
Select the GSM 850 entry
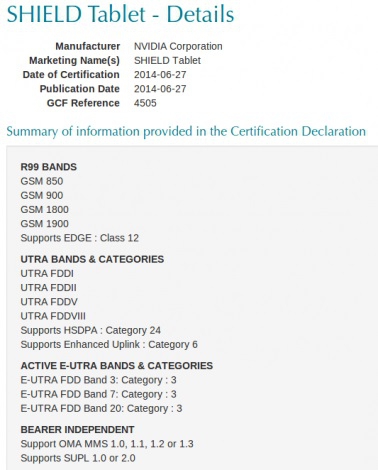[x=42, y=181]
